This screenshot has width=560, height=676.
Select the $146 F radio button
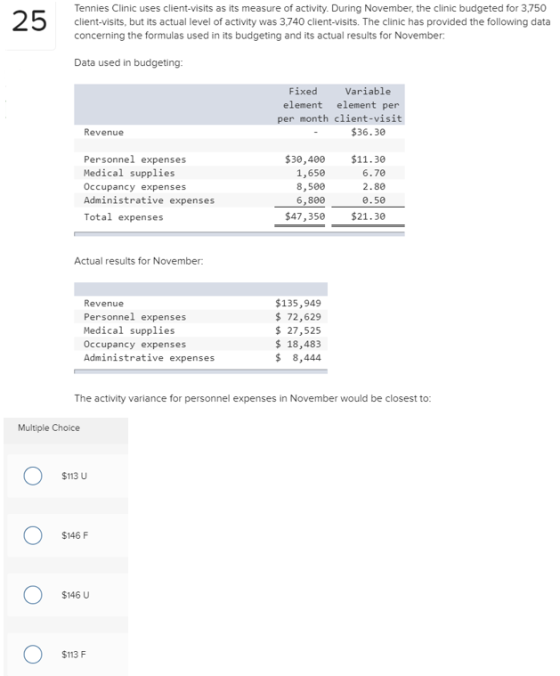coord(33,535)
